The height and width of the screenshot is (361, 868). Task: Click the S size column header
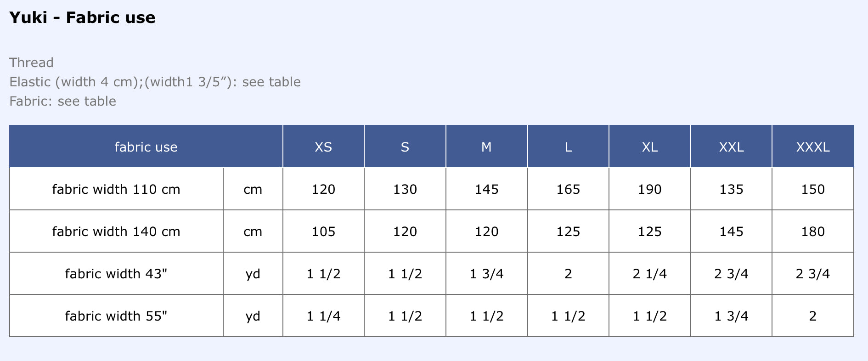pos(405,147)
